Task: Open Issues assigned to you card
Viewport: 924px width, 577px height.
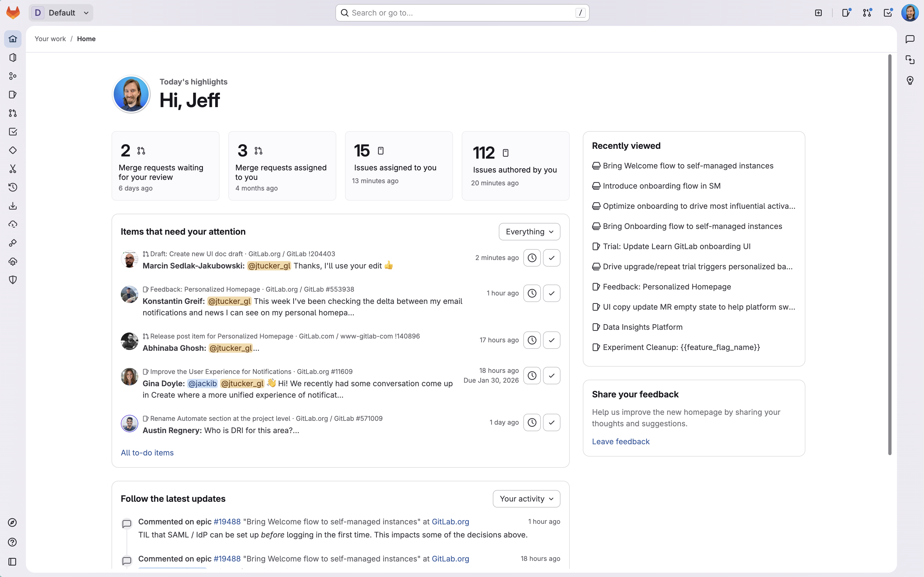Action: click(399, 166)
